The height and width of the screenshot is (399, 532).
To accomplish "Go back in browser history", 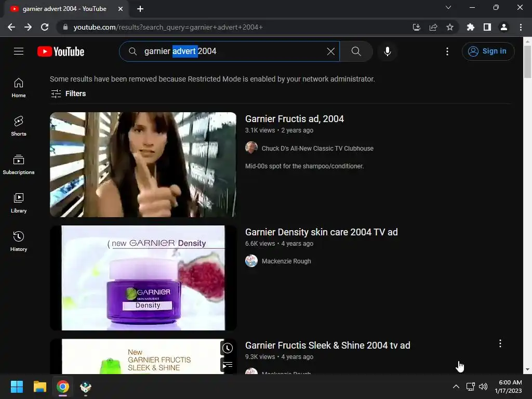I will [11, 27].
